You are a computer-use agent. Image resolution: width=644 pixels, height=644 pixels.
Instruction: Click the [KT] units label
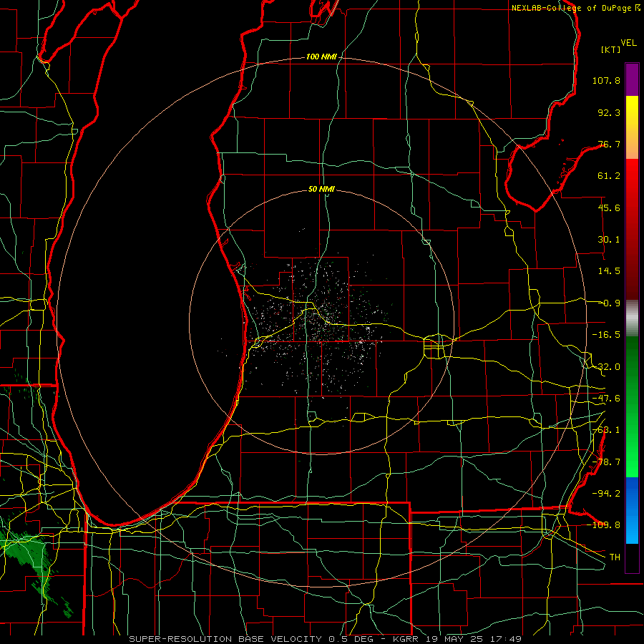point(610,49)
